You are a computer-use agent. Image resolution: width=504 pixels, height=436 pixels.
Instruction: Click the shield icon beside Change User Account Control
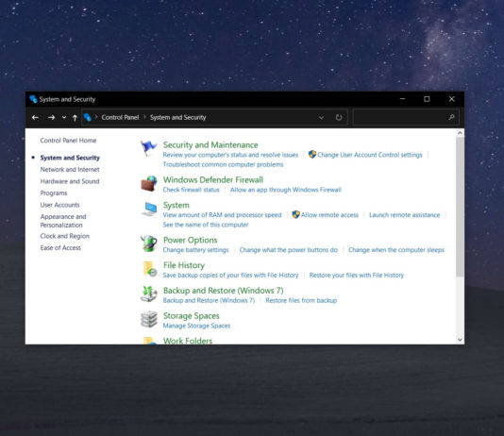pos(312,155)
